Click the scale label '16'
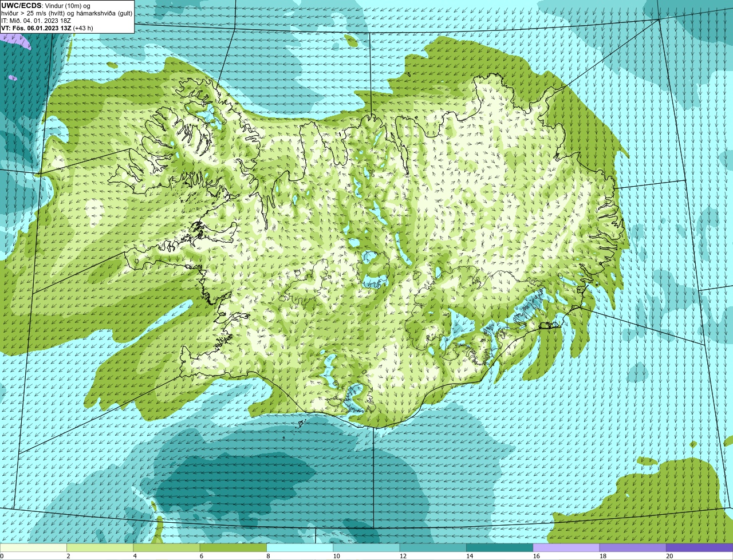This screenshot has height=560, width=733. 536,556
